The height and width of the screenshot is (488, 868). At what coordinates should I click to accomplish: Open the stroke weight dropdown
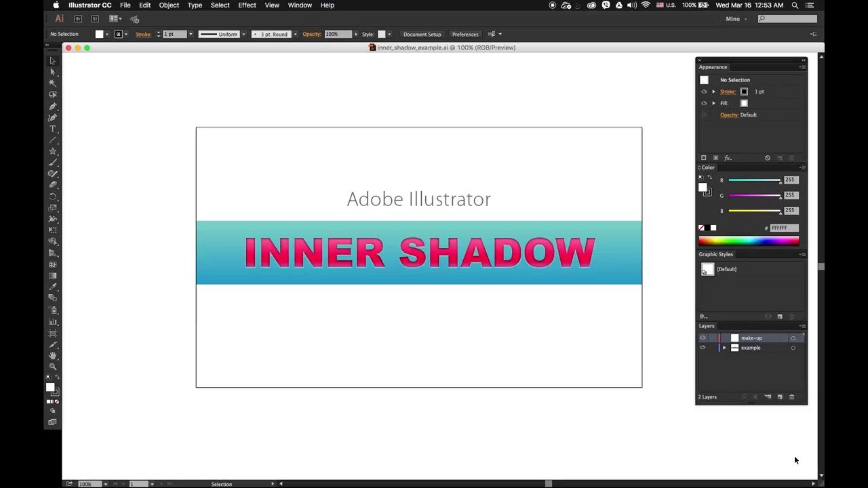[191, 34]
